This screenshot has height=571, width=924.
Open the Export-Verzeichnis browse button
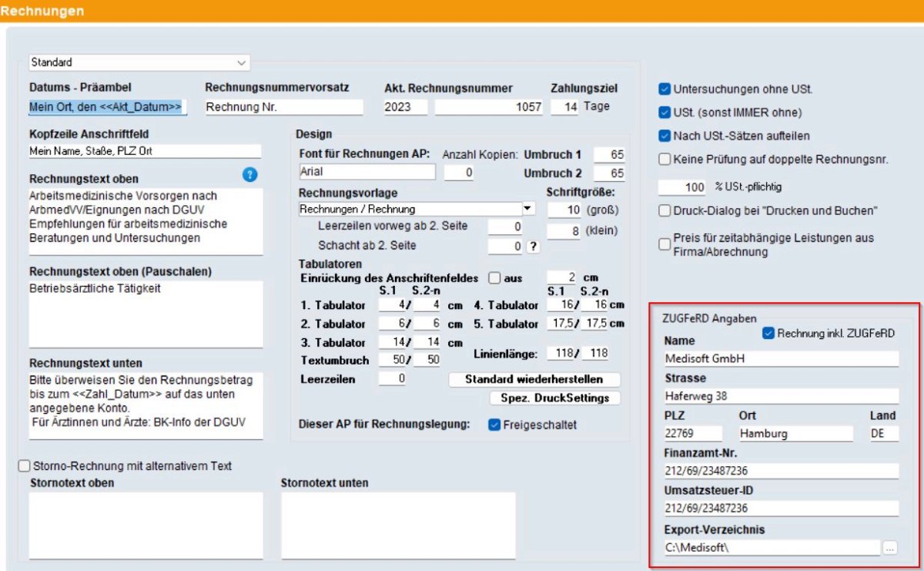coord(890,548)
